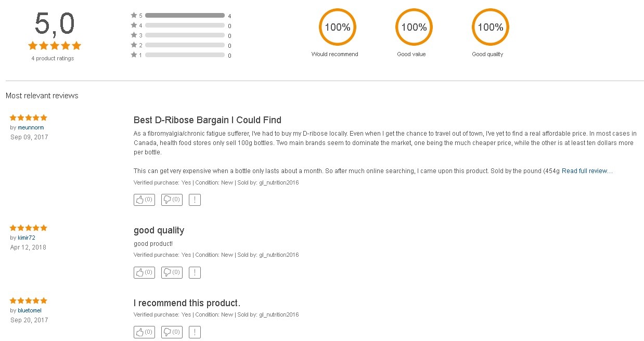
Task: Open reviewer profile meunnorm
Action: tap(31, 127)
